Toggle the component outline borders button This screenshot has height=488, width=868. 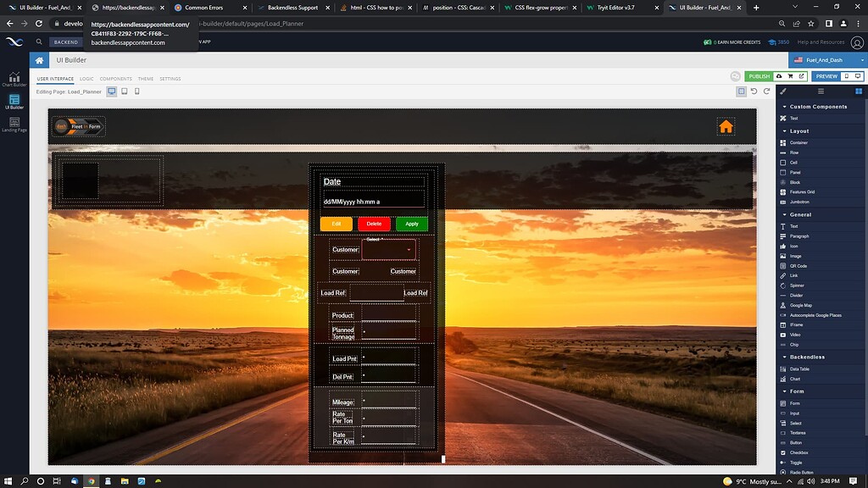tap(742, 91)
